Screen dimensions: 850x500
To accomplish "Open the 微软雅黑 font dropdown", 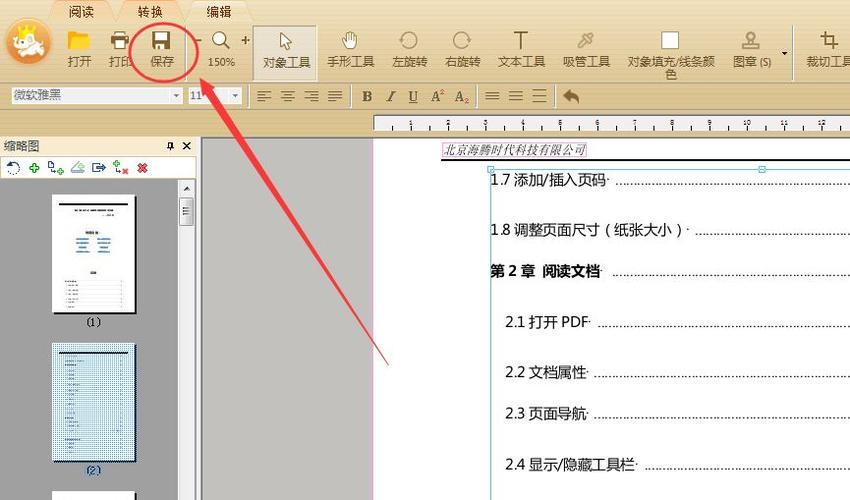I will 176,96.
